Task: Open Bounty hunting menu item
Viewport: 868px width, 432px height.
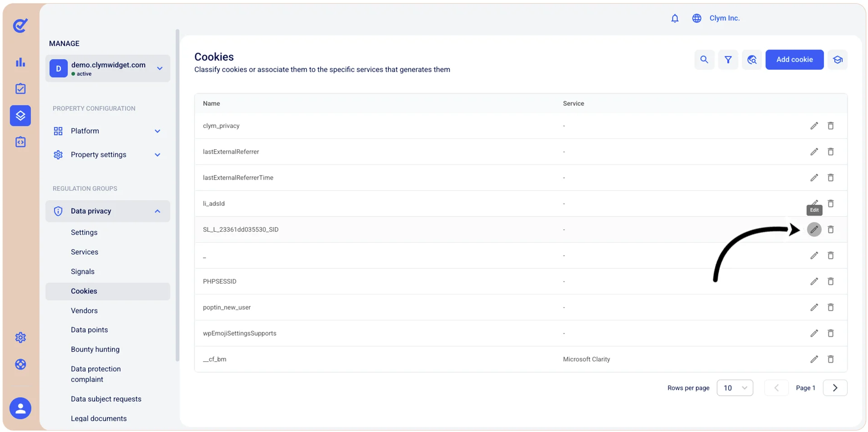Action: point(95,349)
